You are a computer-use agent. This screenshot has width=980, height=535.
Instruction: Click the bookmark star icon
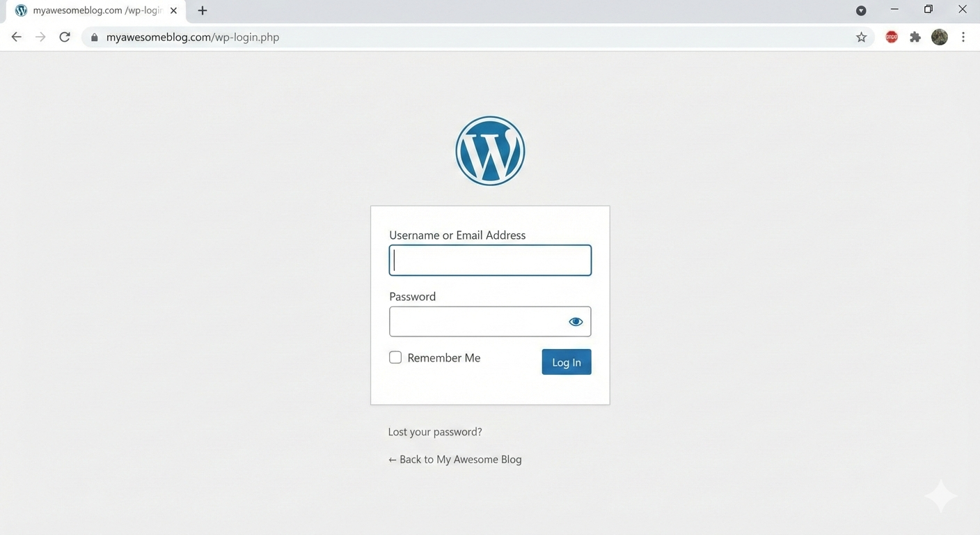[x=861, y=36]
